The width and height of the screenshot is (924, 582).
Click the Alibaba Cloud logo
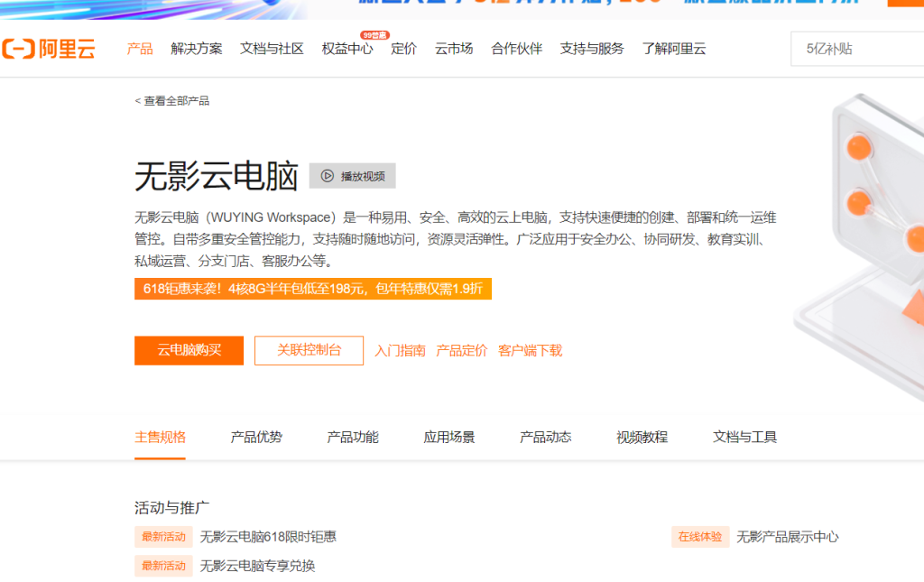[49, 49]
